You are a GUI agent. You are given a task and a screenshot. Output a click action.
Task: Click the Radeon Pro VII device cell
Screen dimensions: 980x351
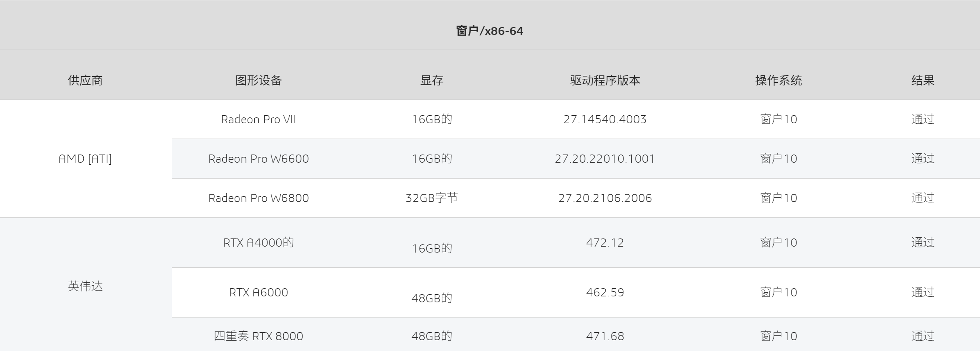(x=258, y=119)
